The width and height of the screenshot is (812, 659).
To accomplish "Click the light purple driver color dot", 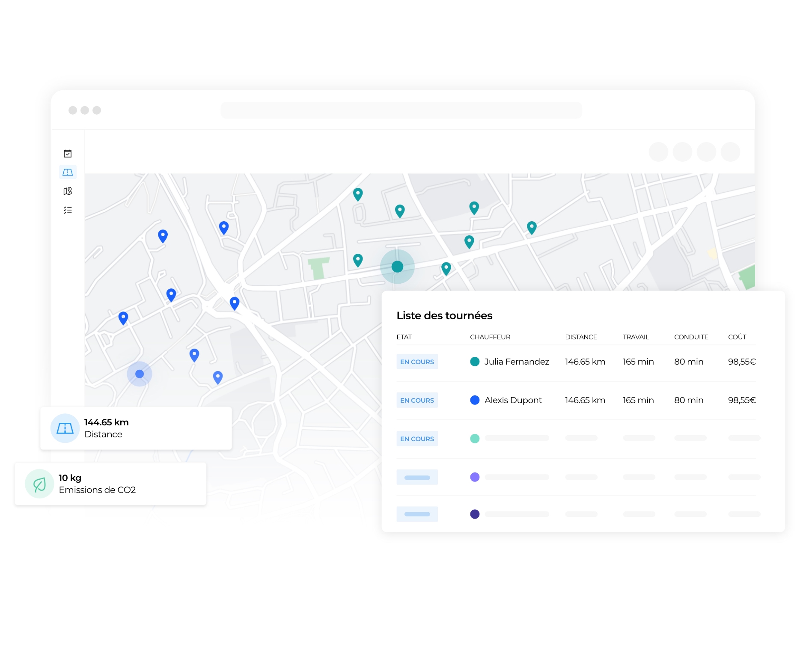I will [x=475, y=477].
